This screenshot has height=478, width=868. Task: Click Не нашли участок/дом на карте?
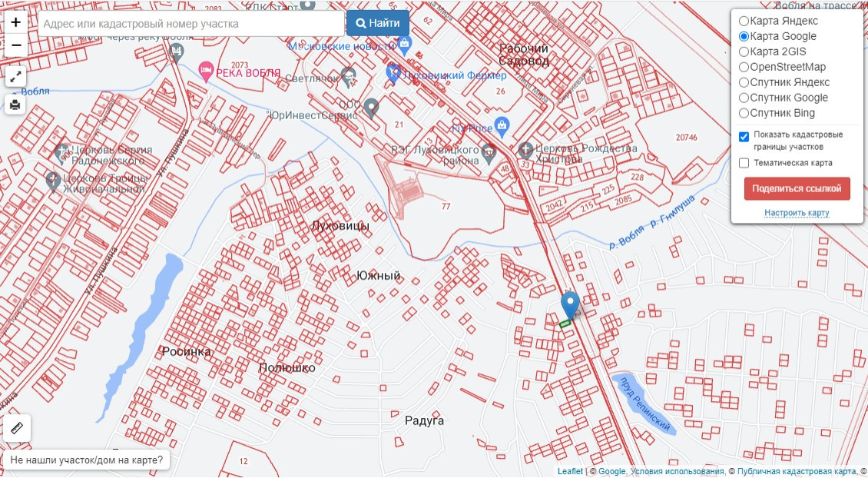(87, 460)
